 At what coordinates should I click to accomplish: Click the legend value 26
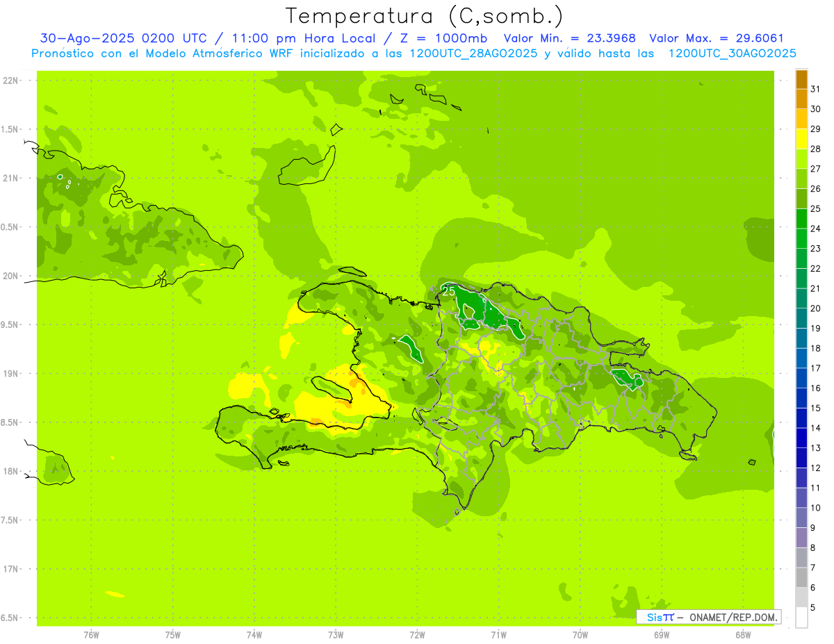click(815, 188)
